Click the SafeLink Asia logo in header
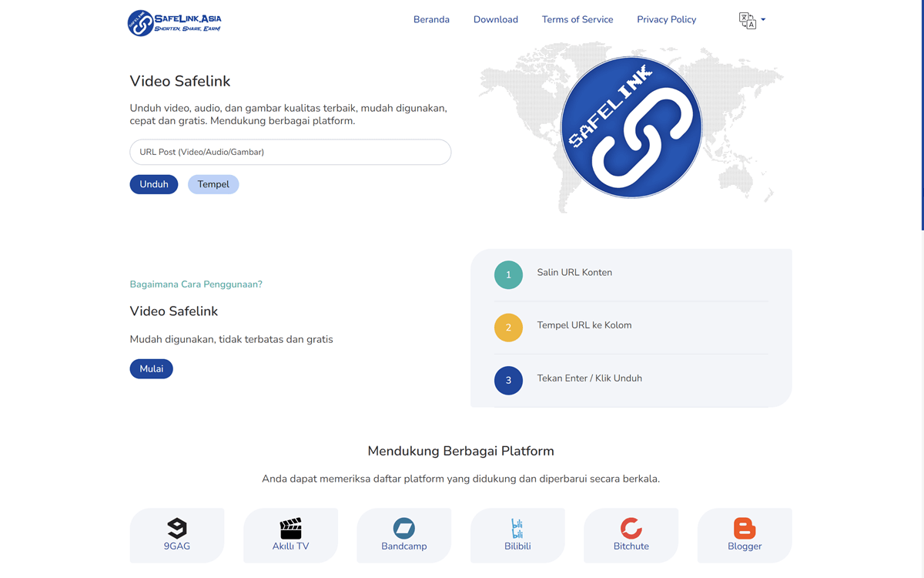The width and height of the screenshot is (924, 578). click(x=175, y=22)
